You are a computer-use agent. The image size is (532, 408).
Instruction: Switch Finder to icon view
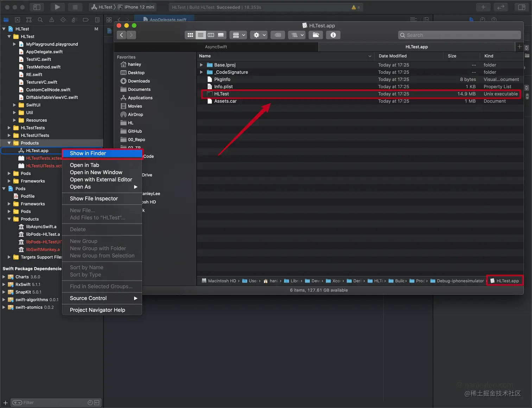190,35
